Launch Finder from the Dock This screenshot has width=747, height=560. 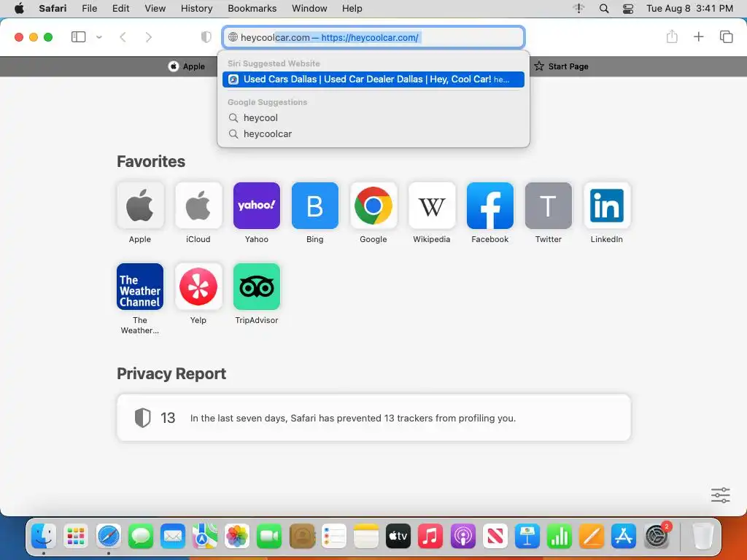coord(44,536)
